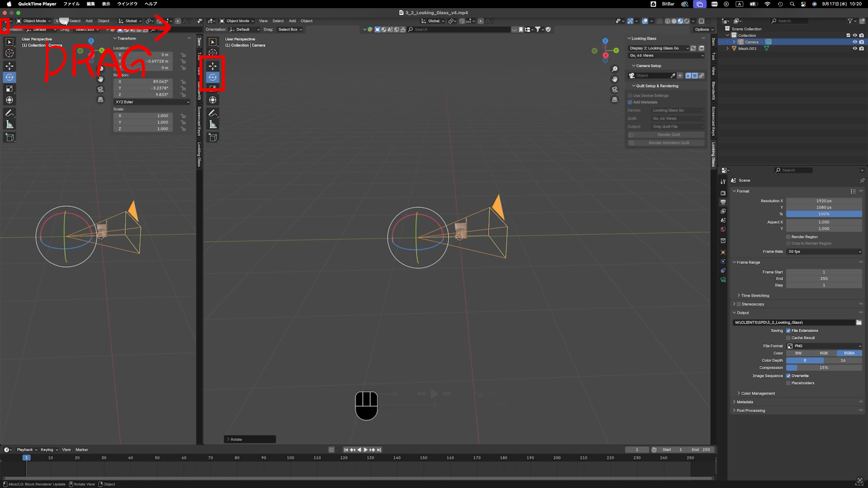
Task: Click the Jump to Endpoint playback control
Action: (379, 450)
